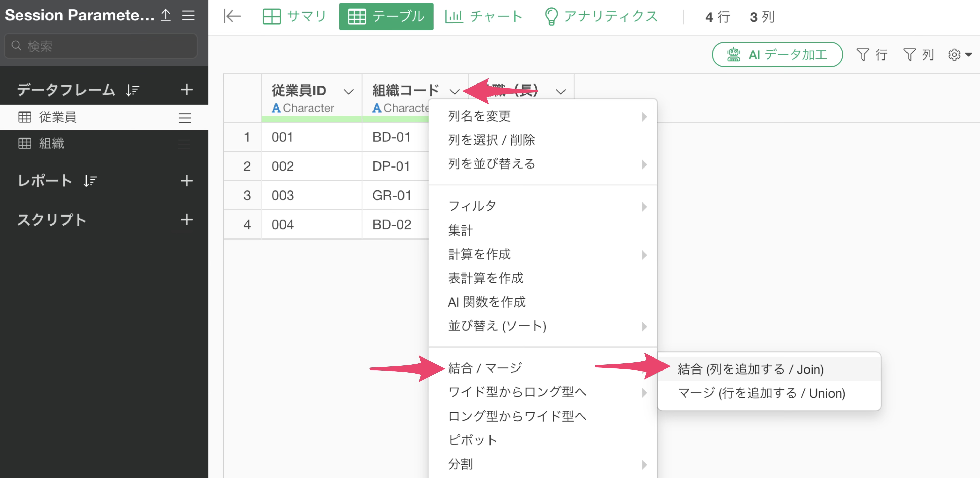Click the 行 filter button

[x=872, y=55]
